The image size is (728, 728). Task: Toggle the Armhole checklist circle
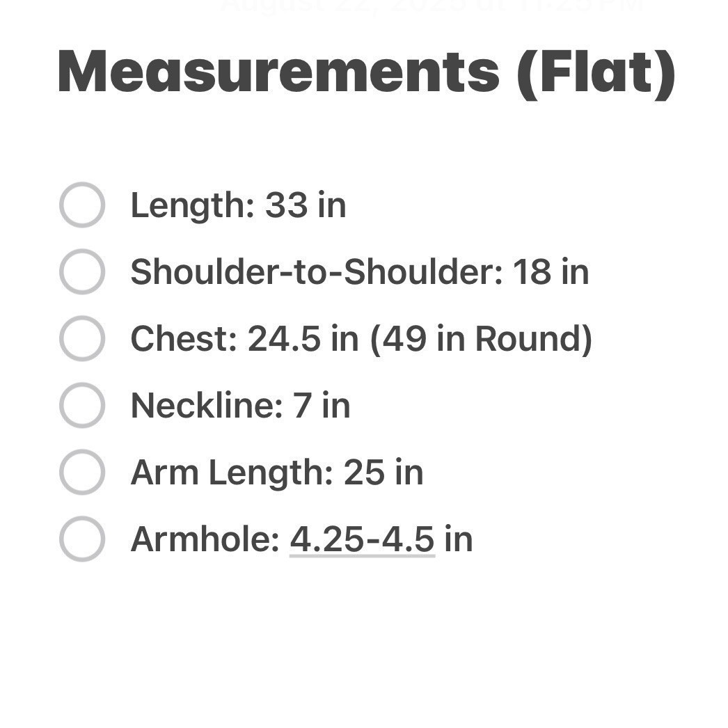[81, 539]
